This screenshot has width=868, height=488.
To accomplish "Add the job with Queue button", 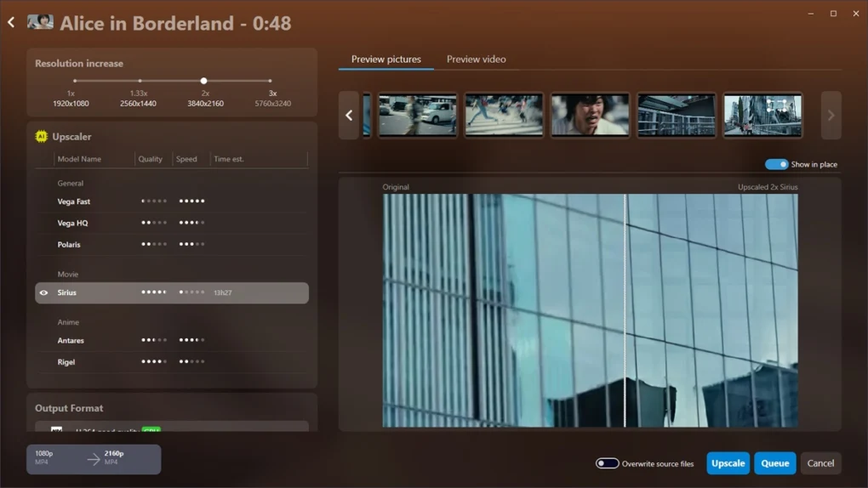I will pos(774,463).
